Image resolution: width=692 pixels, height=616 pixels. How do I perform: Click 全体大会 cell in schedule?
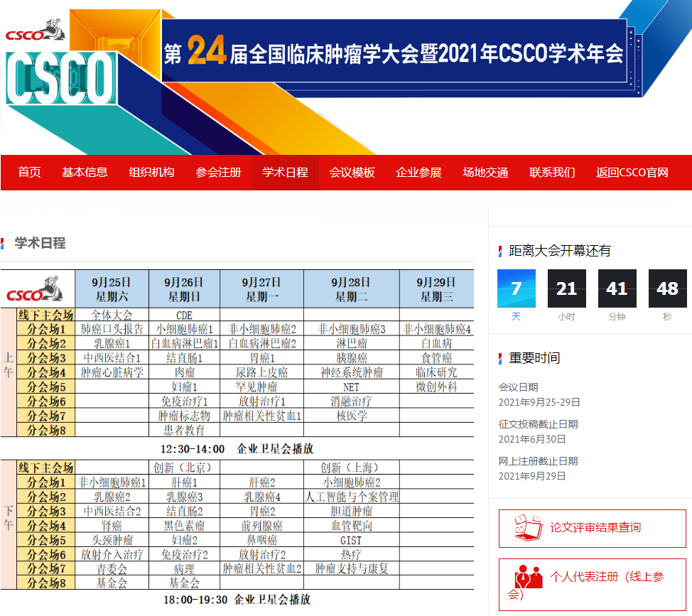[x=112, y=315]
